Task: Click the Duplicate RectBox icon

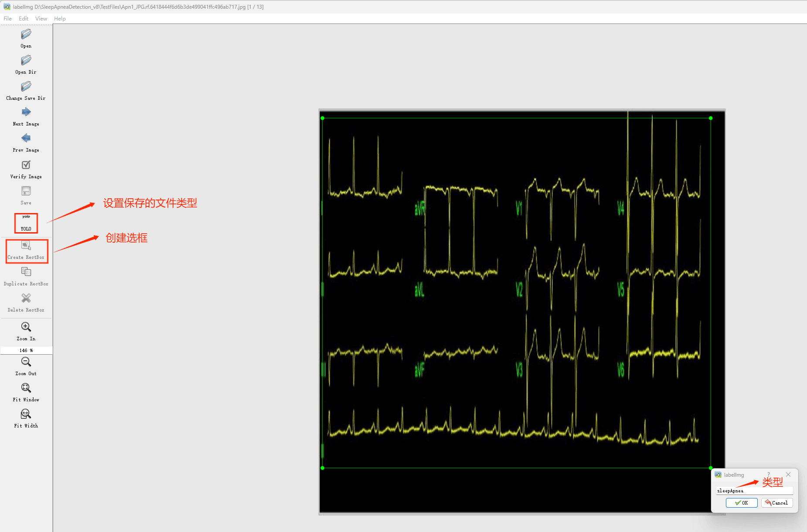Action: tap(26, 272)
